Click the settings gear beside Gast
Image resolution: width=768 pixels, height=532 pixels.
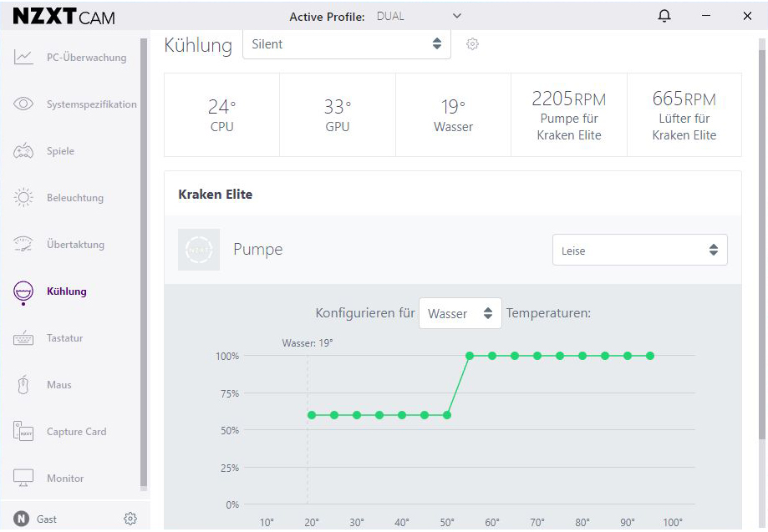point(130,519)
